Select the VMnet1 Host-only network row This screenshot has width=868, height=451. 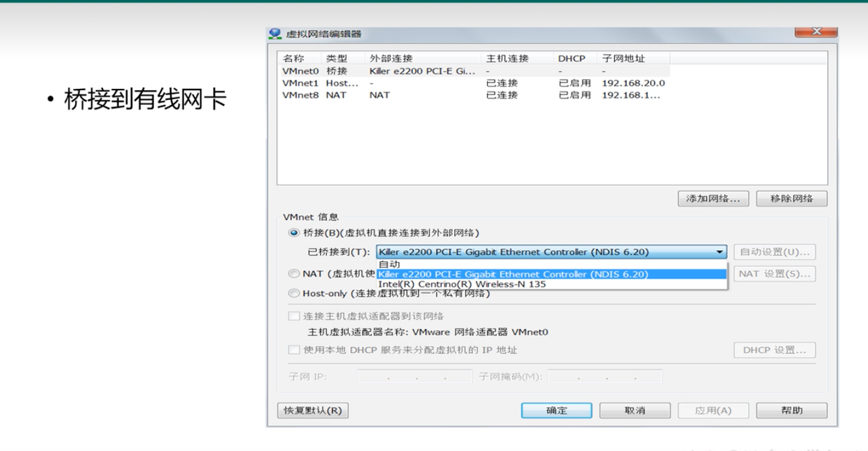(x=473, y=83)
